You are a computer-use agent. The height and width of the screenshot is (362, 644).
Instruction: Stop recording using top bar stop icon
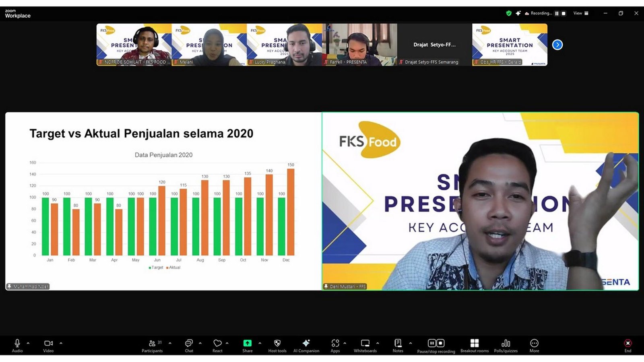coord(563,13)
